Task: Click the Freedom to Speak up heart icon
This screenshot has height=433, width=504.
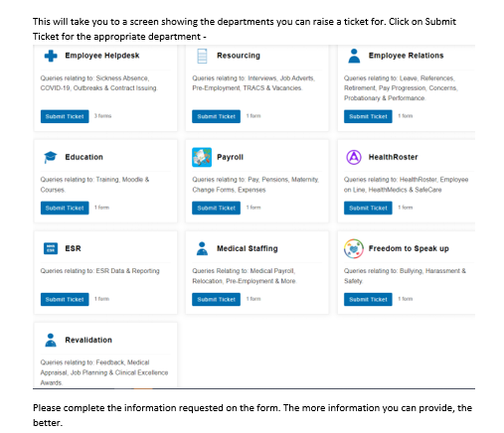Action: tap(354, 248)
